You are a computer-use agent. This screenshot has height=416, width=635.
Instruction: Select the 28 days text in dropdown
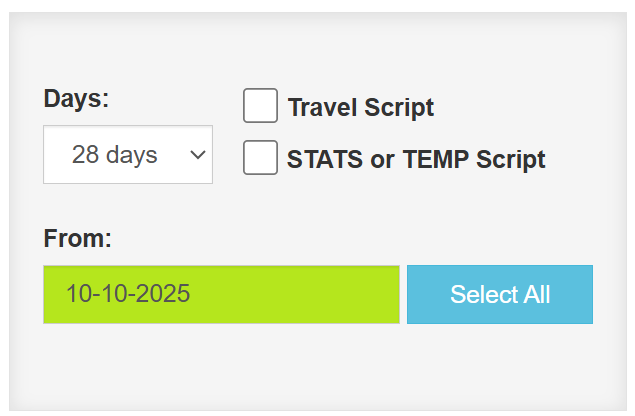click(x=115, y=155)
